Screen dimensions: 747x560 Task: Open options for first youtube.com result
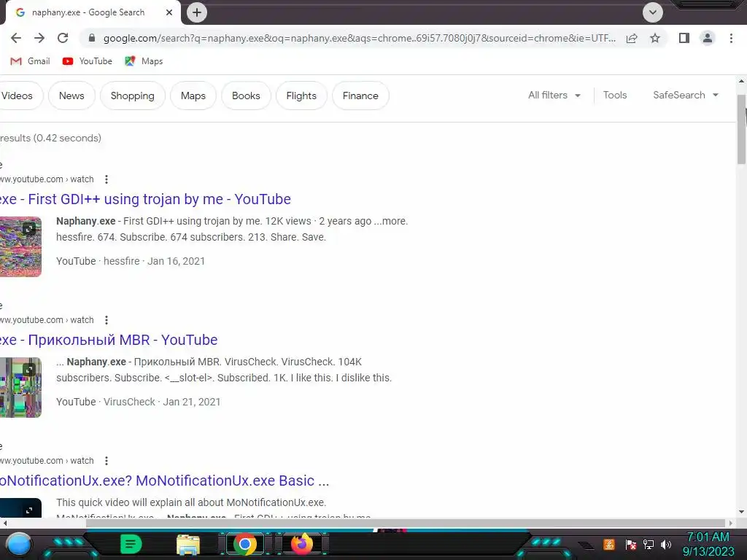[107, 179]
